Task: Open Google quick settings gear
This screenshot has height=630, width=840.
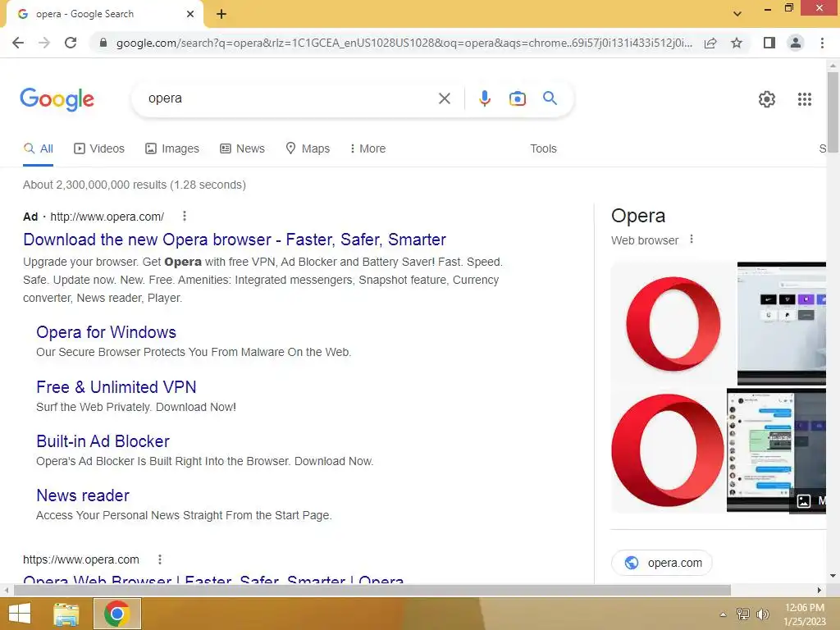Action: pos(767,99)
